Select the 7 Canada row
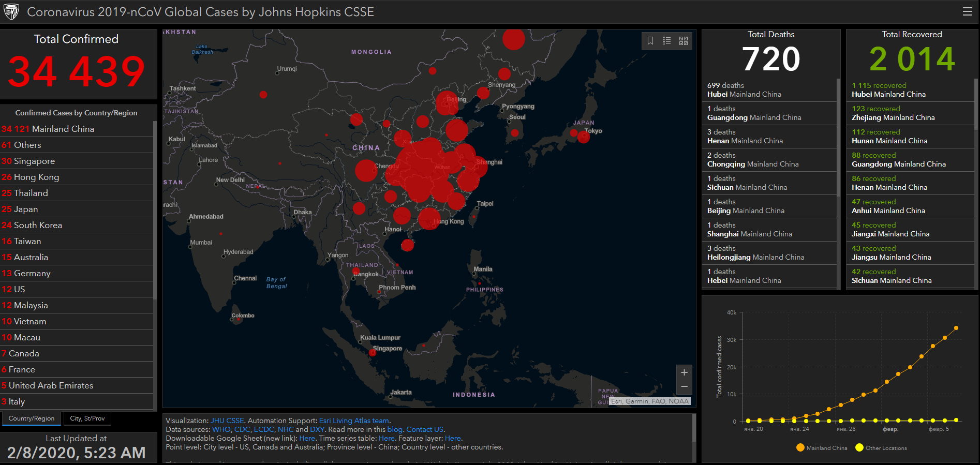 (x=77, y=353)
